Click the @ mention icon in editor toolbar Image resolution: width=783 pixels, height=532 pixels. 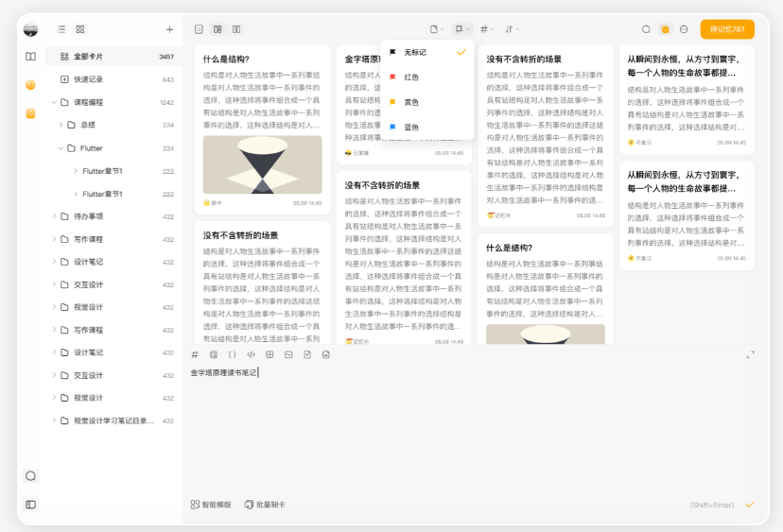213,355
